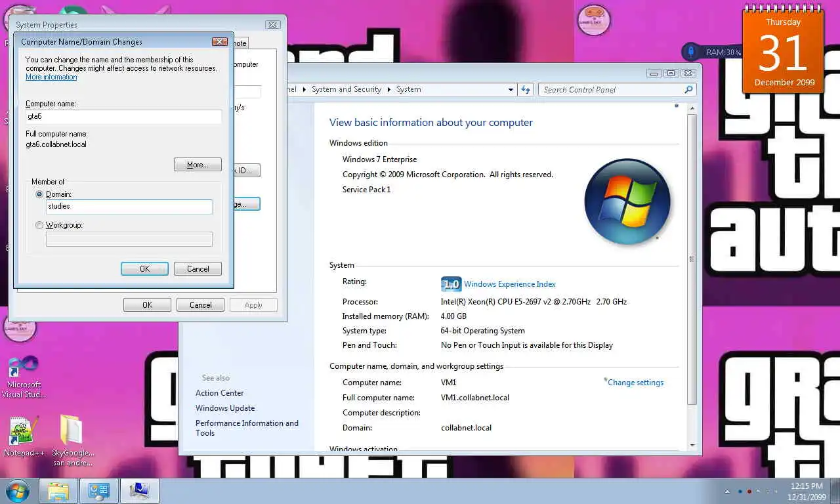The height and width of the screenshot is (504, 840).
Task: Click System and Security breadcrumb
Action: tap(346, 89)
